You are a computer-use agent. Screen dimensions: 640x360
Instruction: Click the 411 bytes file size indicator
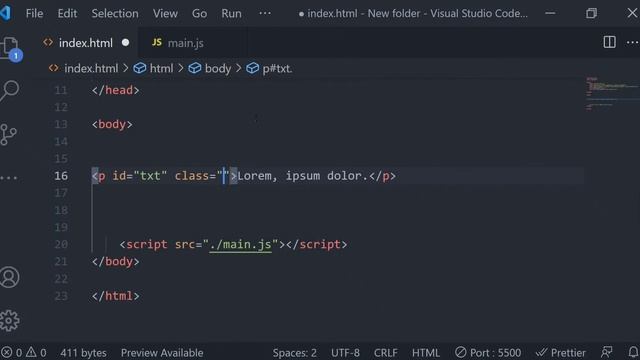pos(83,353)
